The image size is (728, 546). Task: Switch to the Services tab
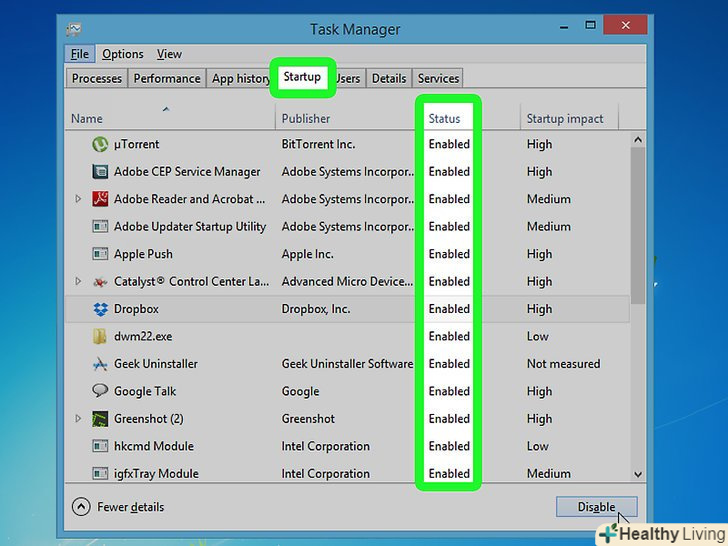tap(438, 78)
